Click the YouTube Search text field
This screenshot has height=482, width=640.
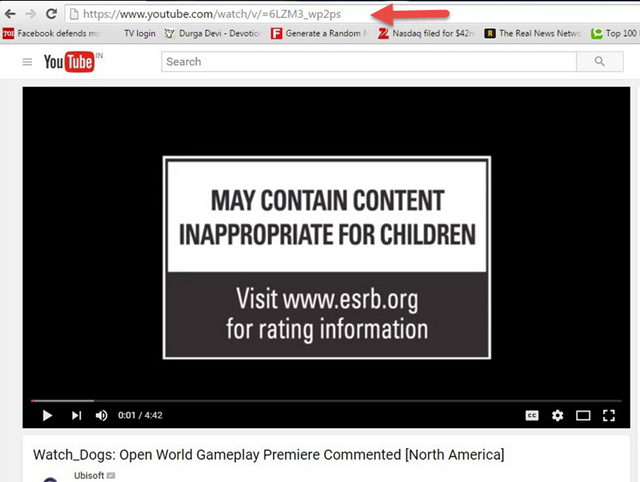pos(369,62)
